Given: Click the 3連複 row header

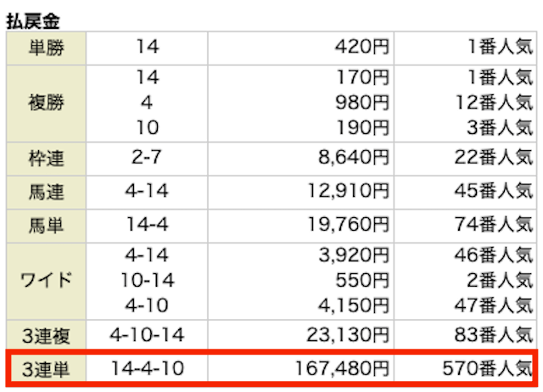Looking at the screenshot, I should coord(46,335).
